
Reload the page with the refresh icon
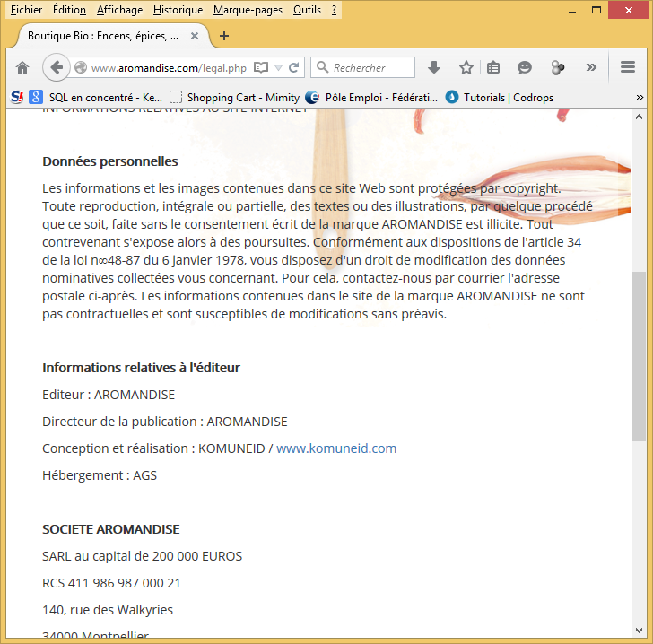[294, 67]
